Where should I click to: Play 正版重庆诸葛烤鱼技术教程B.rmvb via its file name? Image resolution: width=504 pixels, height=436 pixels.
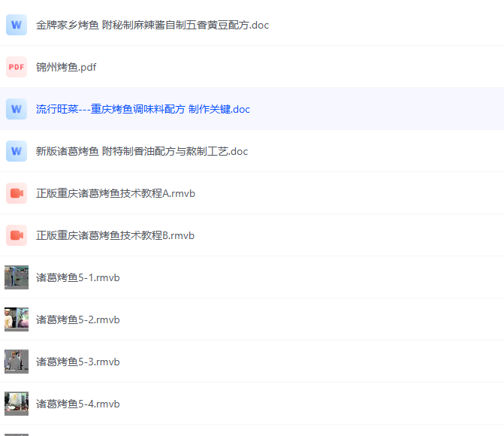click(x=115, y=235)
